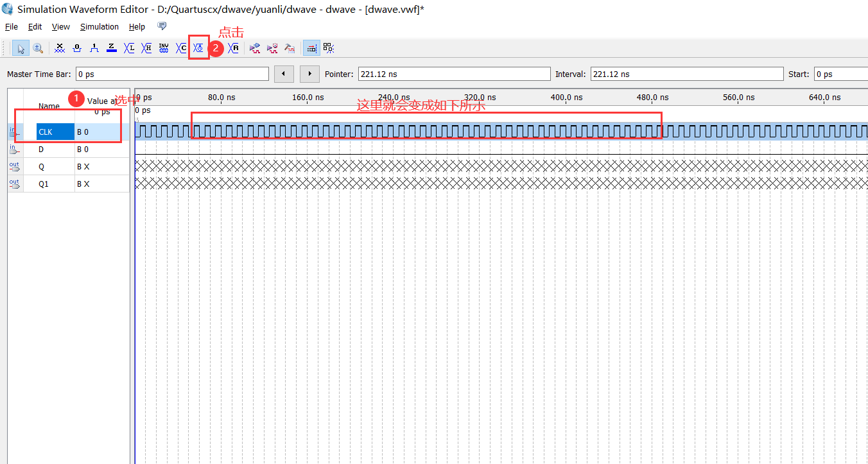Click the D input waveform row
Screen dimensions: 868x464
coord(501,149)
